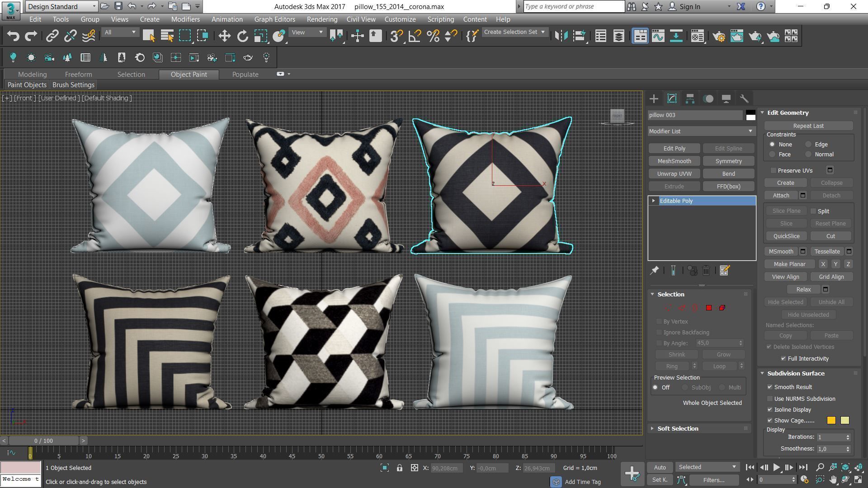Viewport: 868px width, 488px height.
Task: Click the object name field pillow 003
Action: click(695, 115)
